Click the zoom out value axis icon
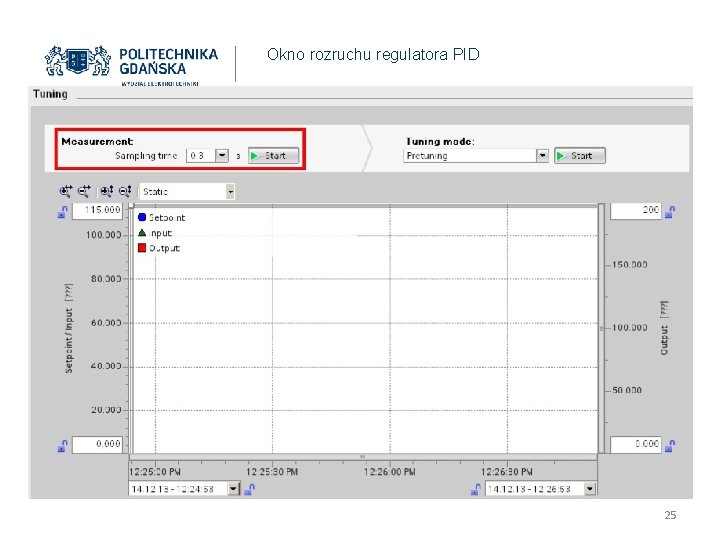The image size is (720, 540). click(125, 191)
